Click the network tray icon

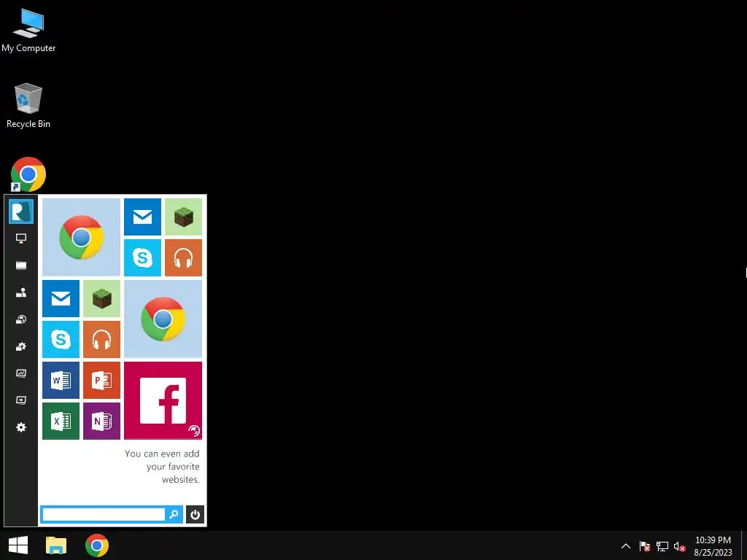[662, 546]
